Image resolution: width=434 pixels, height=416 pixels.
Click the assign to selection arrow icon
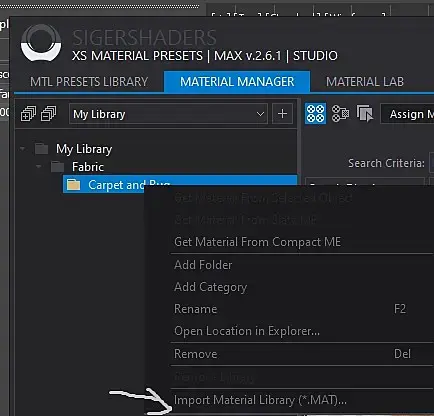pos(365,113)
